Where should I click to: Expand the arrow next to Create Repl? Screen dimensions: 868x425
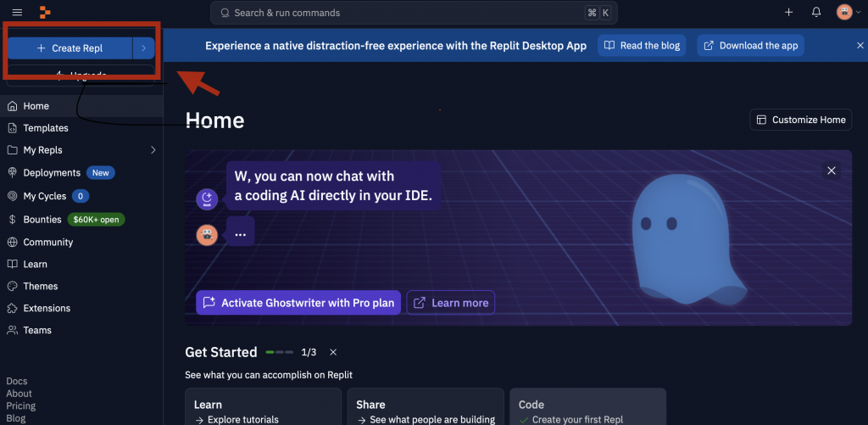tap(143, 48)
